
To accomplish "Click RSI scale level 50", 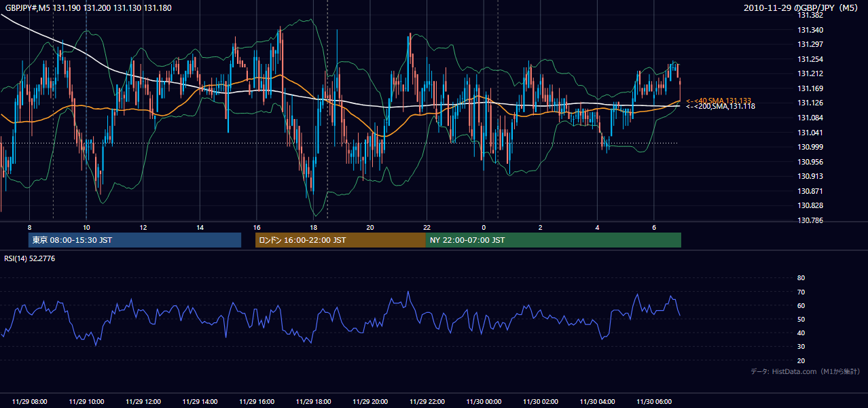I will 801,319.
